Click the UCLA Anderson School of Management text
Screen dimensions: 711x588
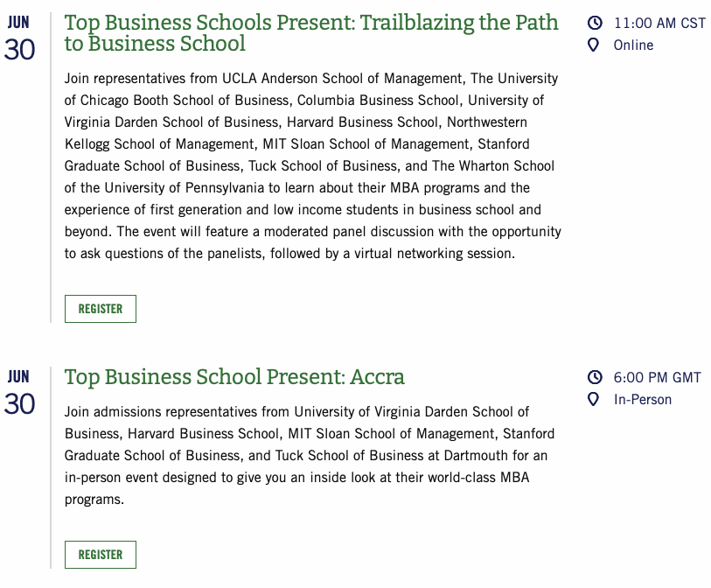[342, 79]
